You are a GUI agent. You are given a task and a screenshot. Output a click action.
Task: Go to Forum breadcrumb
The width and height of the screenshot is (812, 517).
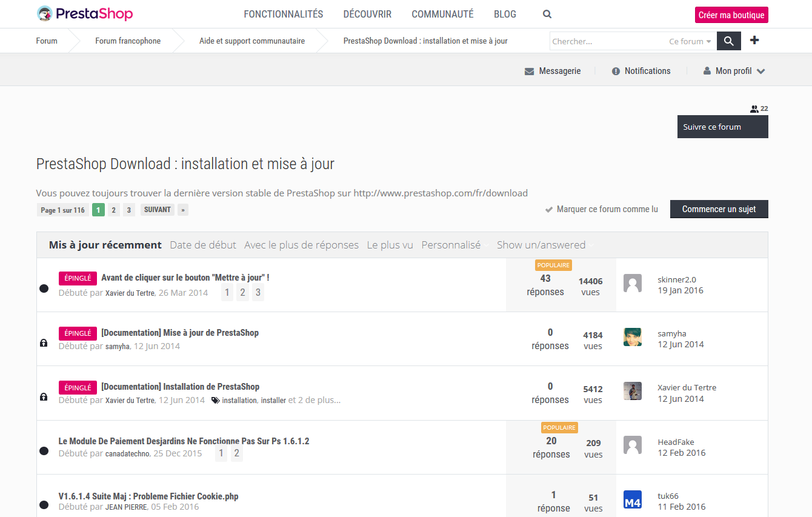[x=47, y=41]
